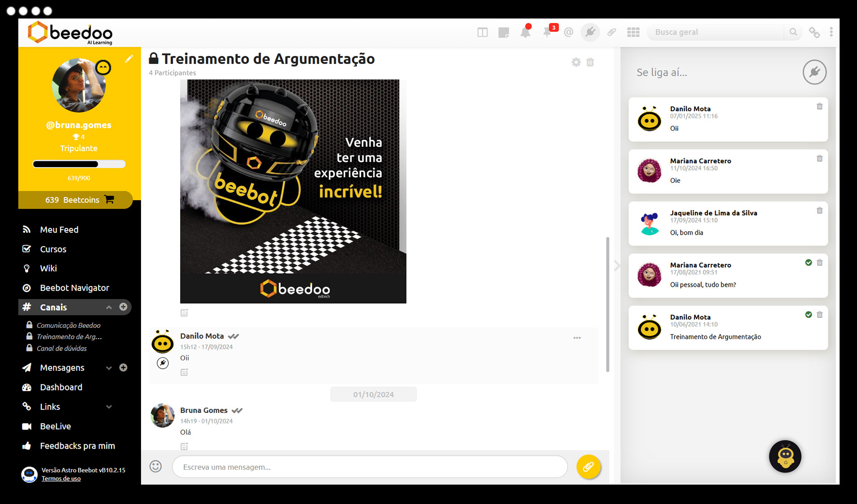The width and height of the screenshot is (857, 504).
Task: Open the attachments paperclip in top bar
Action: [x=612, y=32]
